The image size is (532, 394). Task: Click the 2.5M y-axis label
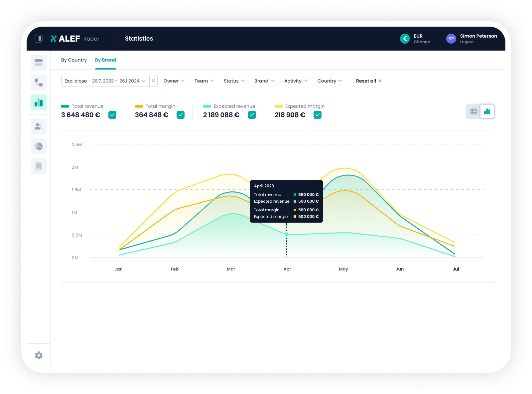77,144
